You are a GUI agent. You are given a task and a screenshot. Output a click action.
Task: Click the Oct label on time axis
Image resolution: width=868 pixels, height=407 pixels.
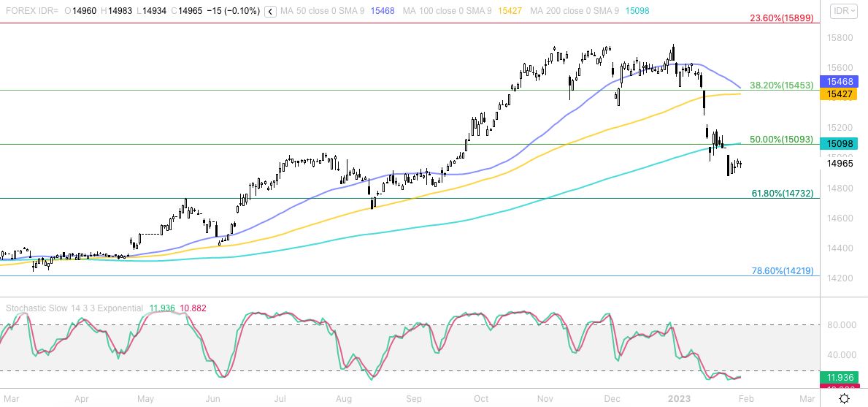coord(481,399)
